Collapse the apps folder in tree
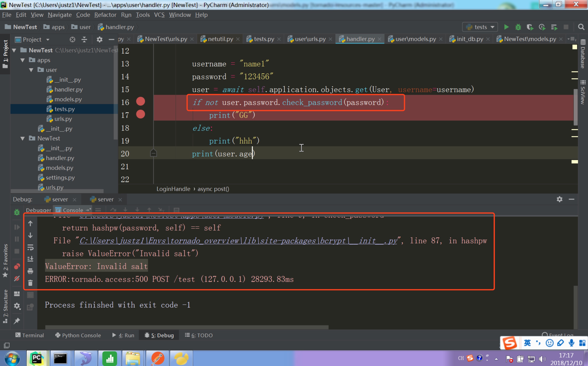 (x=22, y=60)
